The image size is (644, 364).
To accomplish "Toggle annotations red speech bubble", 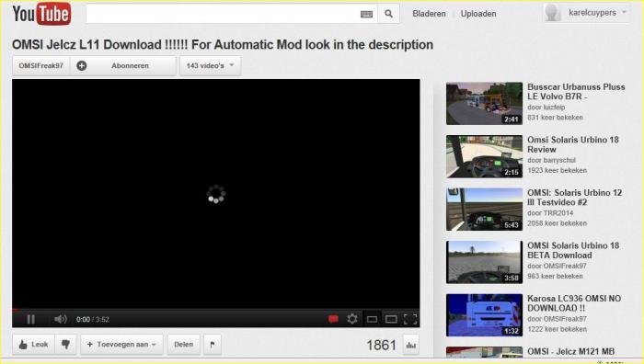I will click(333, 319).
